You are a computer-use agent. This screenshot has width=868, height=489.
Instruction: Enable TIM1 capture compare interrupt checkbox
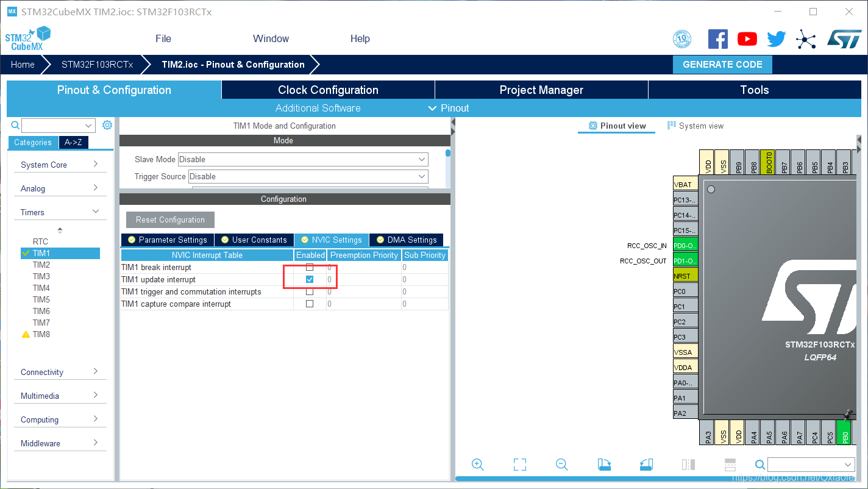click(310, 304)
